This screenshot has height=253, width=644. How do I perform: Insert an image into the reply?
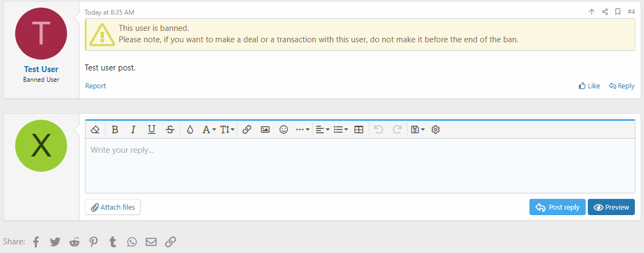(x=265, y=129)
